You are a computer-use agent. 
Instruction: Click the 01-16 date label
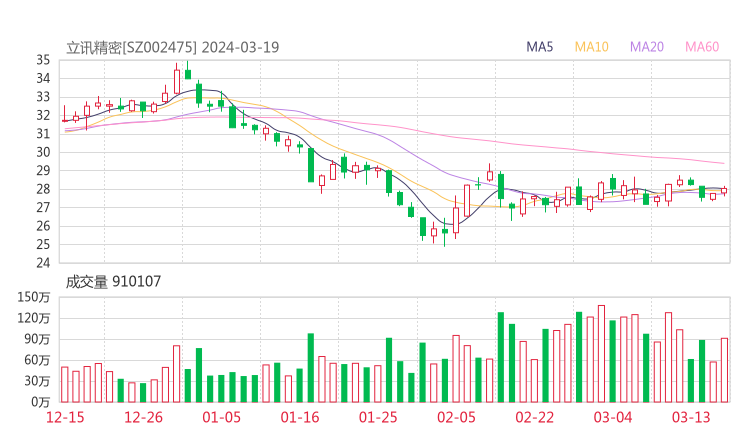300,417
